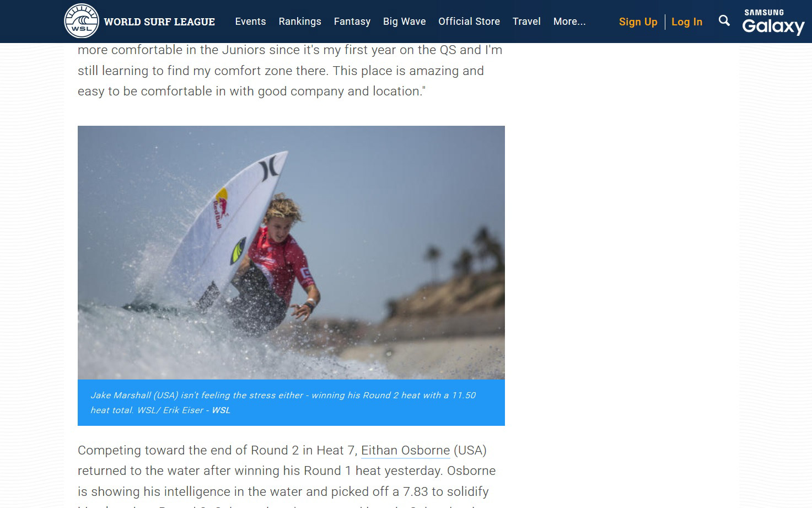Click the World Surf League title text
Image resolution: width=812 pixels, height=508 pixels.
pos(159,22)
